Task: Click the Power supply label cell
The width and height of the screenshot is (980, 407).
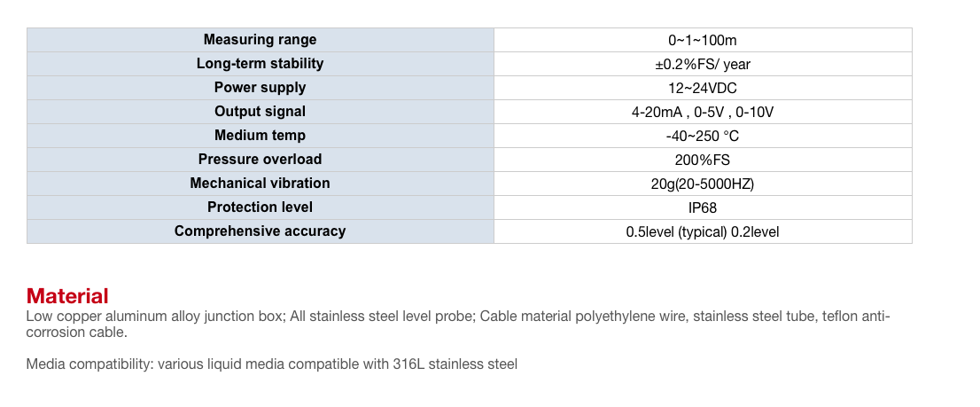Action: pyautogui.click(x=260, y=88)
